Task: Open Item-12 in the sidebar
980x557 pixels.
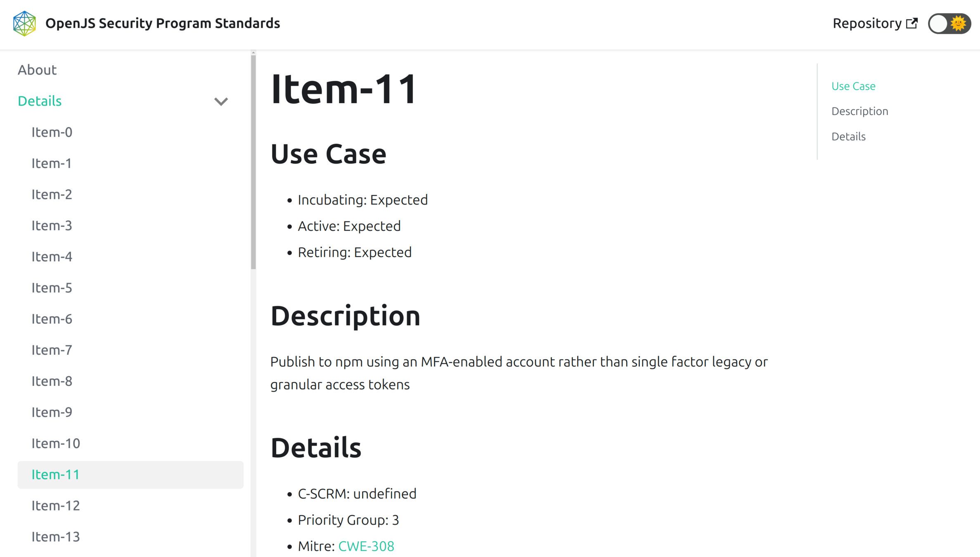Action: click(56, 506)
